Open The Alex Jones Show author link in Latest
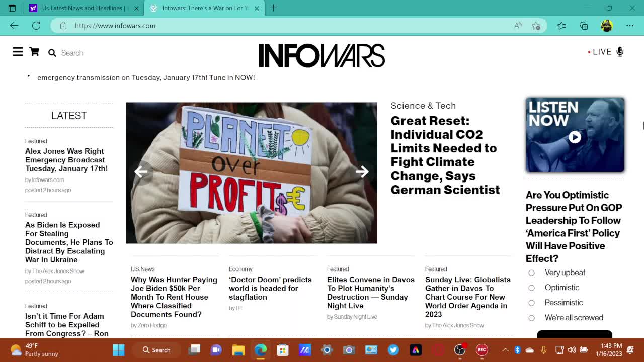 [x=55, y=271]
